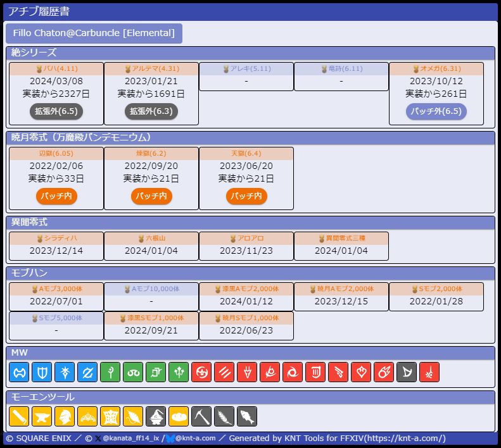Select the red Samurai job icon
Screen dimensions: 501x448
tap(270, 372)
